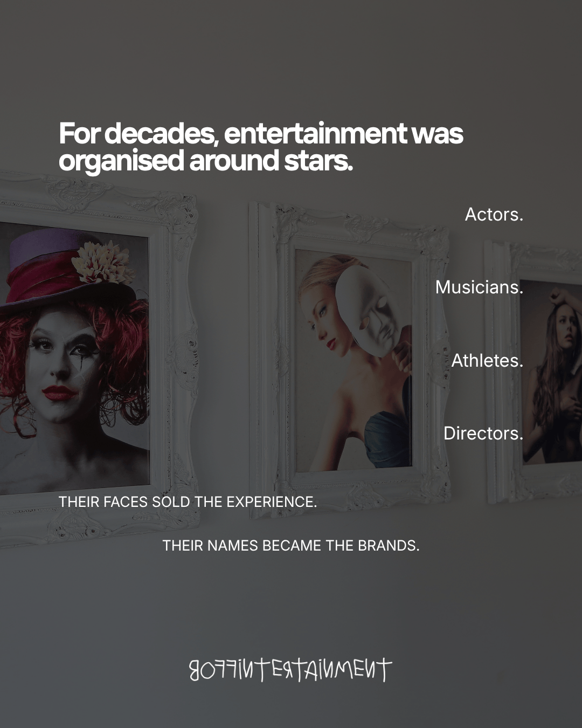Image resolution: width=582 pixels, height=728 pixels.
Task: Select the framed portrait of woman holding mask
Action: click(x=350, y=360)
